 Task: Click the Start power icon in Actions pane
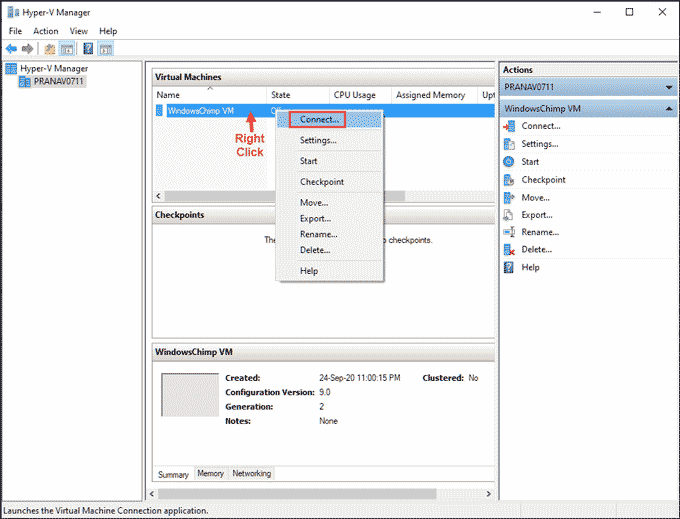[x=509, y=162]
